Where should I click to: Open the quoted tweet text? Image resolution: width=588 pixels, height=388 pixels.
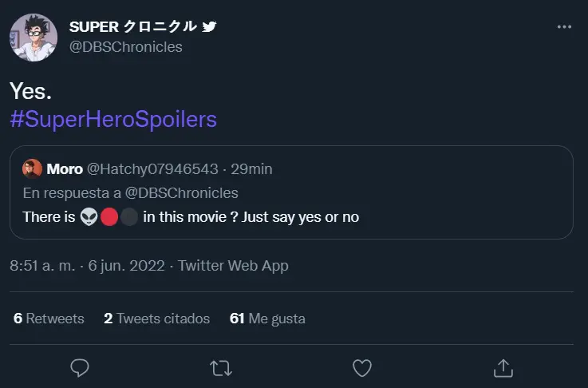tap(191, 217)
